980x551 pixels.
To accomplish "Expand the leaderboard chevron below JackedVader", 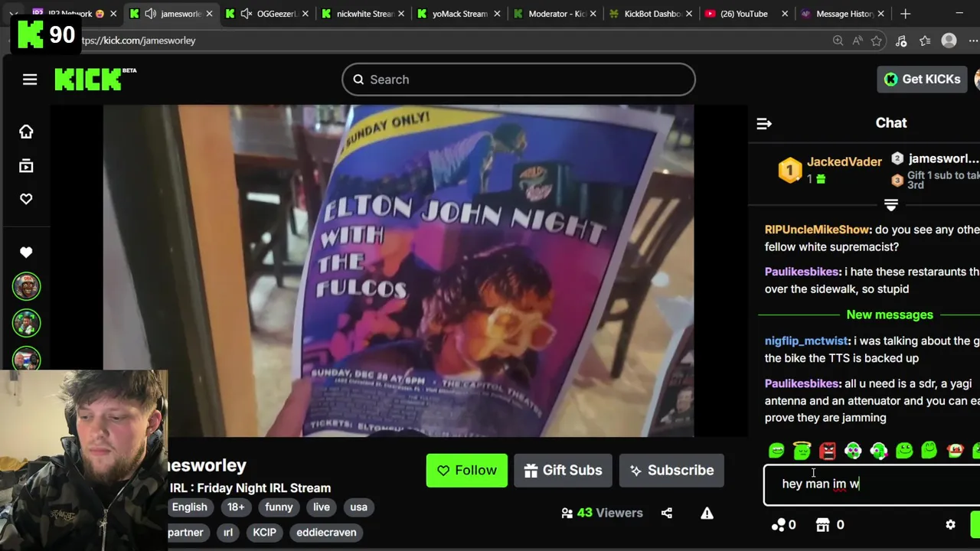I will tap(890, 205).
